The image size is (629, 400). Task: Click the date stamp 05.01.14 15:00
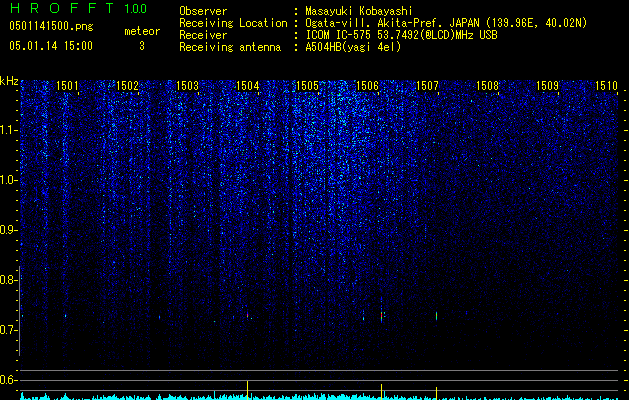[x=51, y=46]
